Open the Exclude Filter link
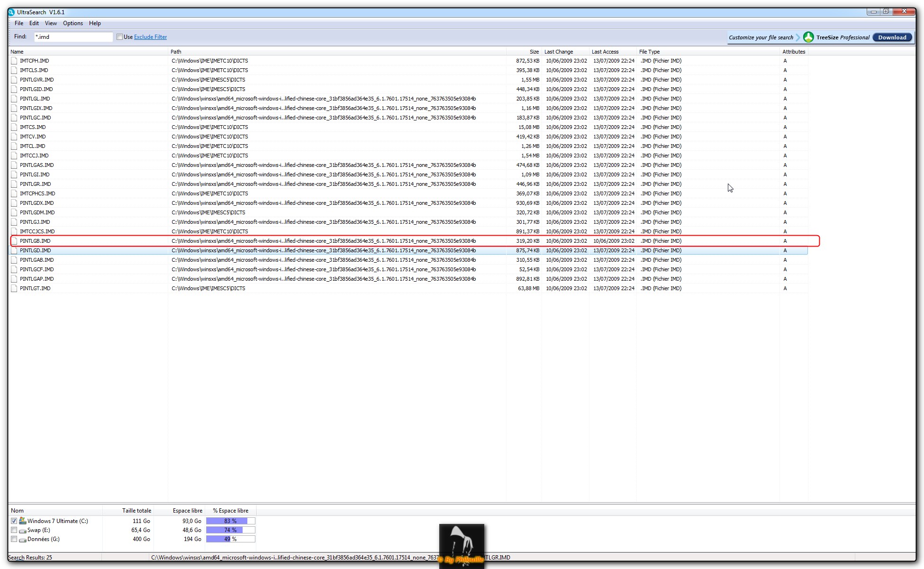 coord(150,37)
